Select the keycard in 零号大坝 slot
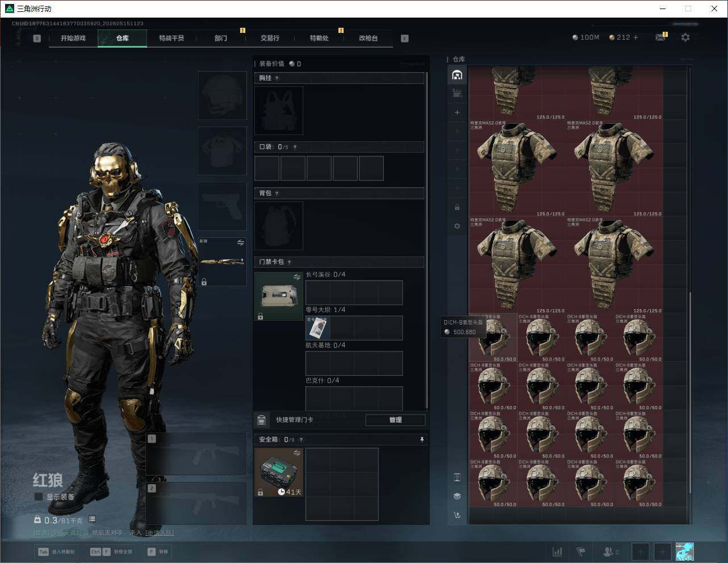Viewport: 728px width, 563px height. pos(318,328)
